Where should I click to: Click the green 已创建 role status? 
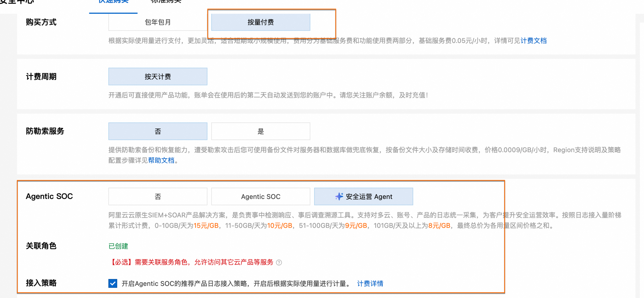click(118, 246)
